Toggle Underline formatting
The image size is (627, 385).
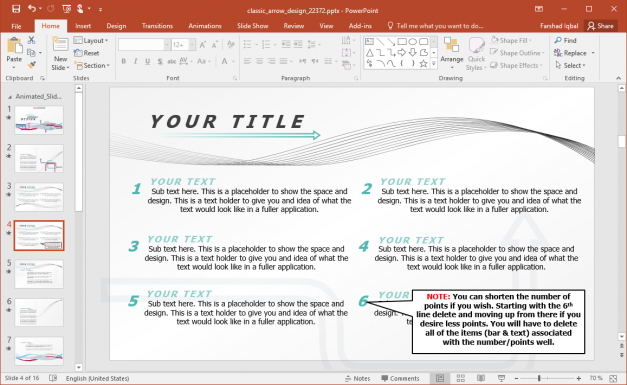[x=148, y=61]
